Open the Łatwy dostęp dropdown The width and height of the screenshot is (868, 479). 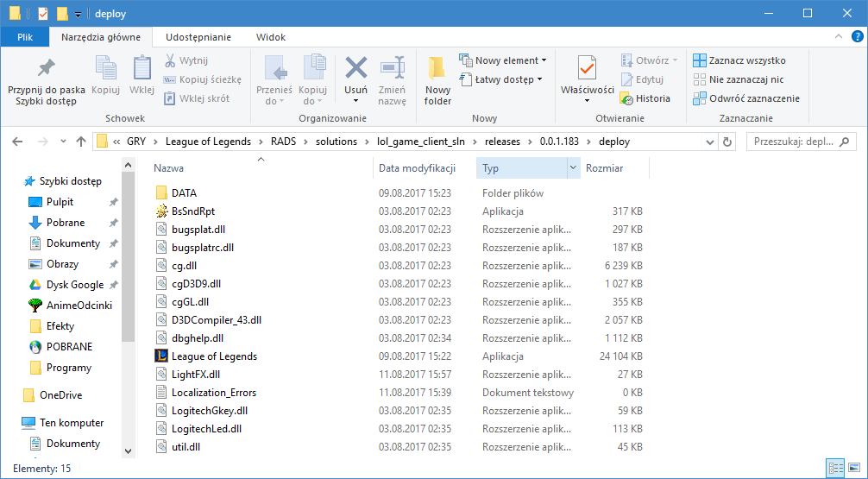point(501,79)
